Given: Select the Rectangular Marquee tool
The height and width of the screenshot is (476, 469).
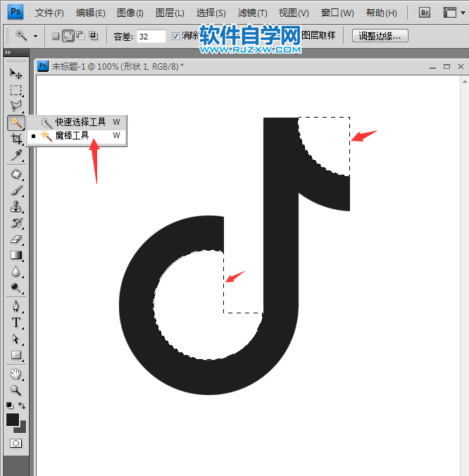Looking at the screenshot, I should [x=15, y=90].
